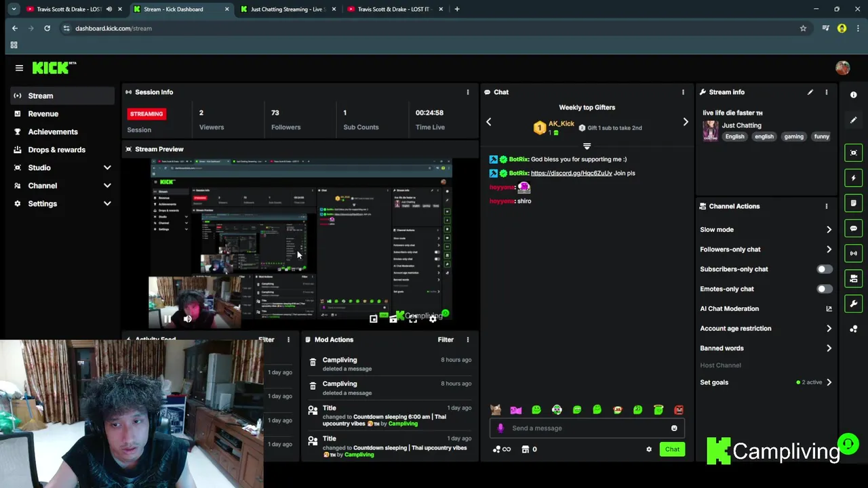Click the shop icon below the message box
This screenshot has width=868, height=488.
tap(525, 449)
